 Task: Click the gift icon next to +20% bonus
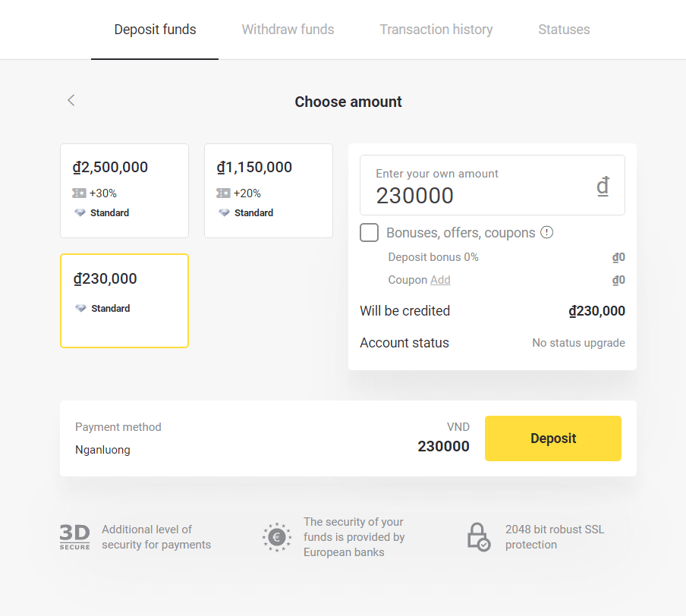click(x=223, y=193)
